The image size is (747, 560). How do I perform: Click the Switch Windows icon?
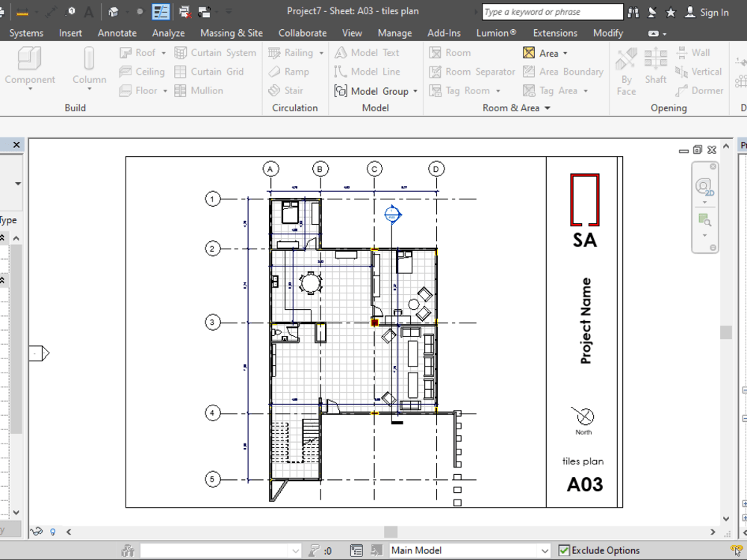pos(205,12)
